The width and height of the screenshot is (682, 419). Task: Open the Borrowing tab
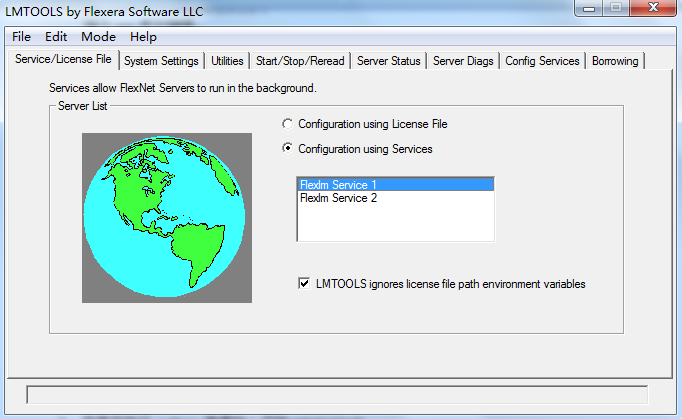click(615, 61)
